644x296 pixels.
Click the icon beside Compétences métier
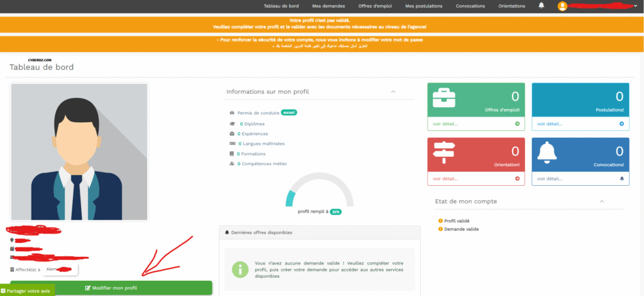click(232, 164)
